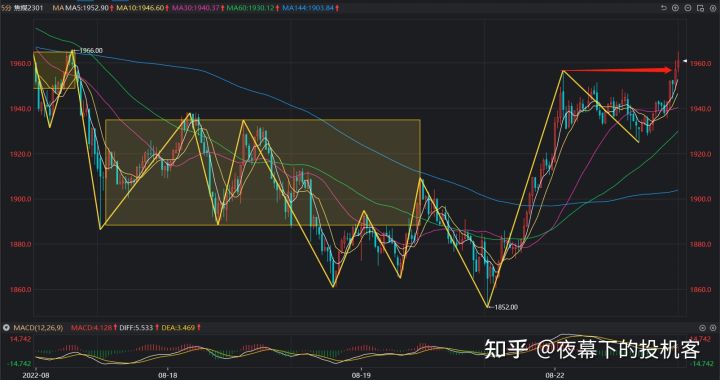This screenshot has height=380, width=720.
Task: Click the MA5:1952.90 value
Action: click(87, 8)
